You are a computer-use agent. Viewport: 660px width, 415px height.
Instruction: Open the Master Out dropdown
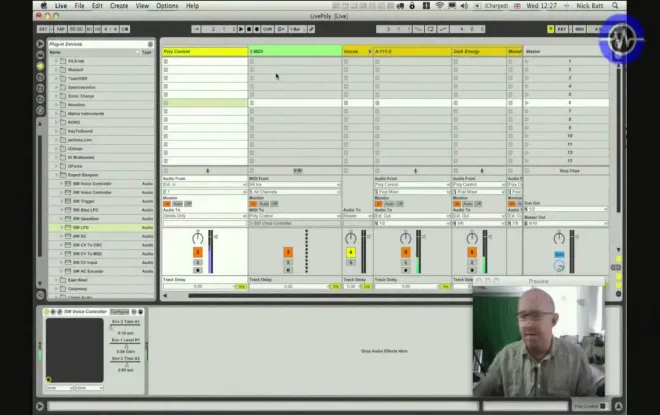pyautogui.click(x=566, y=223)
